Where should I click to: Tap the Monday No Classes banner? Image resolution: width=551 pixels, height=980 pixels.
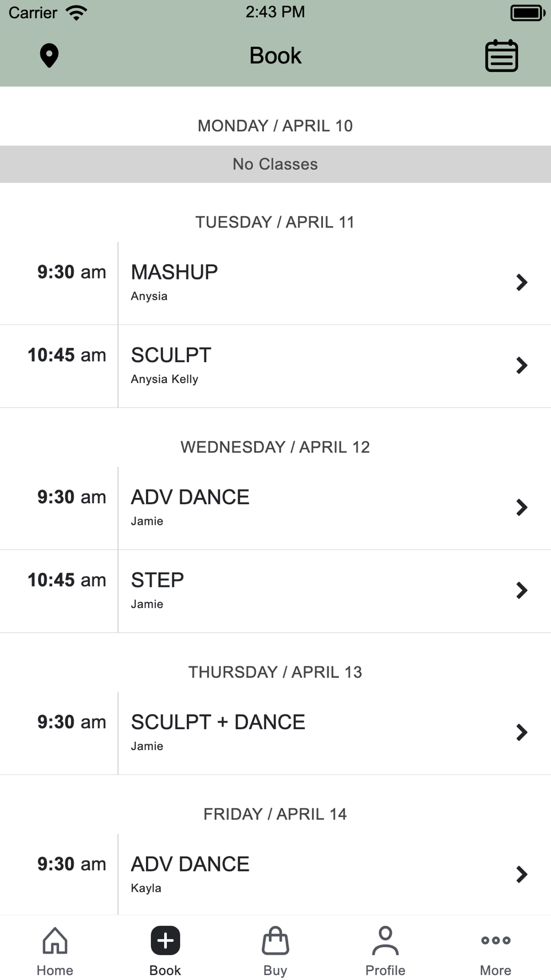coord(275,164)
